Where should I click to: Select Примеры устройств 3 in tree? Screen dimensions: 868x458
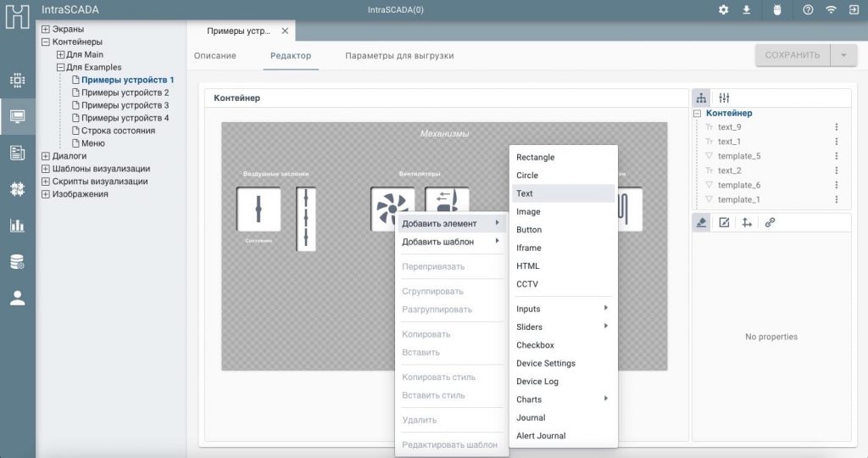[x=125, y=106]
